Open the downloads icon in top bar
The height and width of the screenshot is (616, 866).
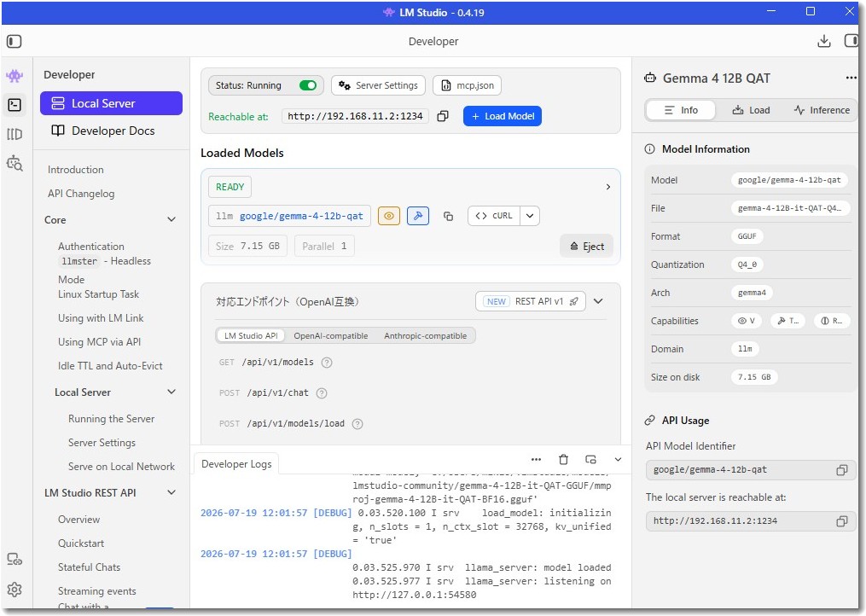click(x=824, y=41)
